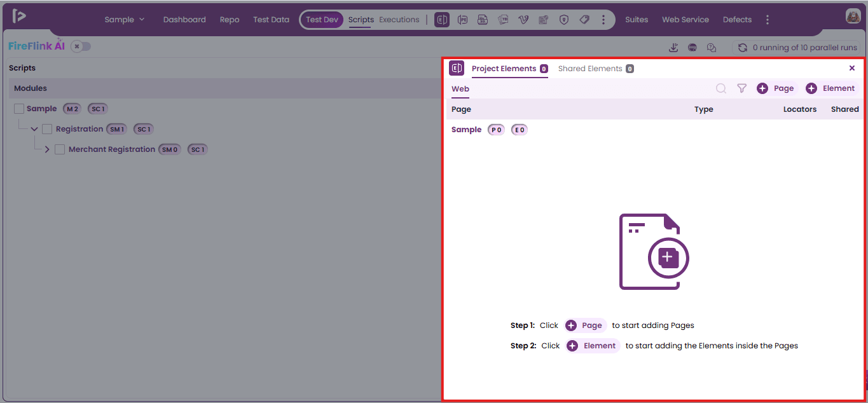Image resolution: width=868 pixels, height=403 pixels.
Task: Close the Project Elements panel
Action: click(852, 68)
